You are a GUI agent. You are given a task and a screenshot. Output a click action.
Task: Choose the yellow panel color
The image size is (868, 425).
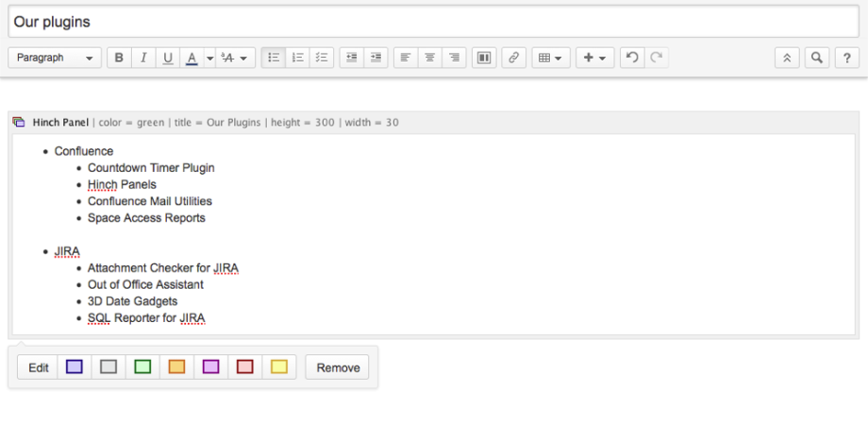pyautogui.click(x=279, y=366)
